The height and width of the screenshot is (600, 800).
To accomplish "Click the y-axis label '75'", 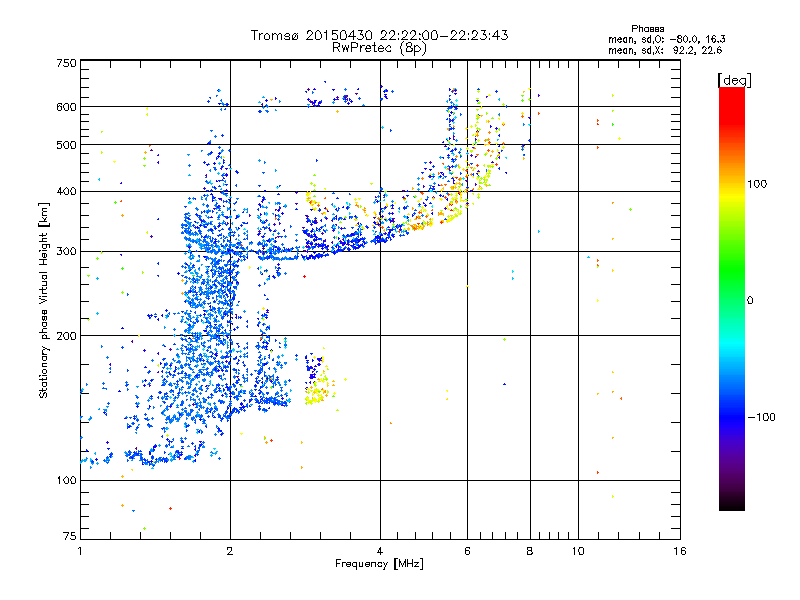I will click(70, 536).
